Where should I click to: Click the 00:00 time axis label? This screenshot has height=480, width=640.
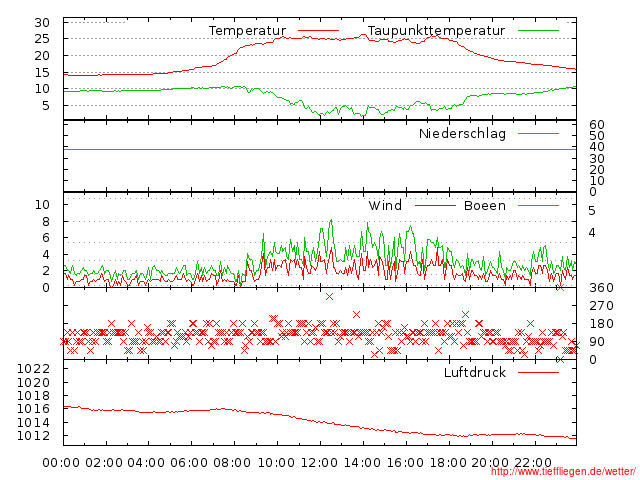[61, 463]
